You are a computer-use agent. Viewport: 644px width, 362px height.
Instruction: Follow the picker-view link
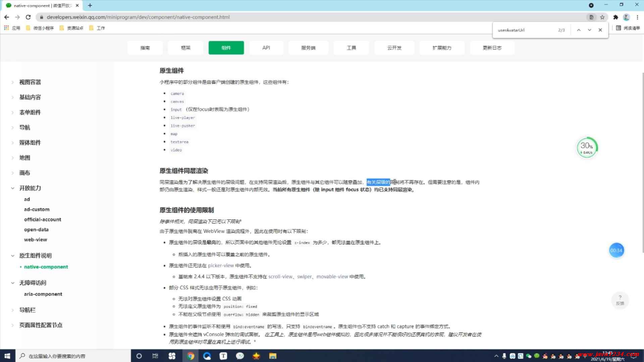coord(221,265)
